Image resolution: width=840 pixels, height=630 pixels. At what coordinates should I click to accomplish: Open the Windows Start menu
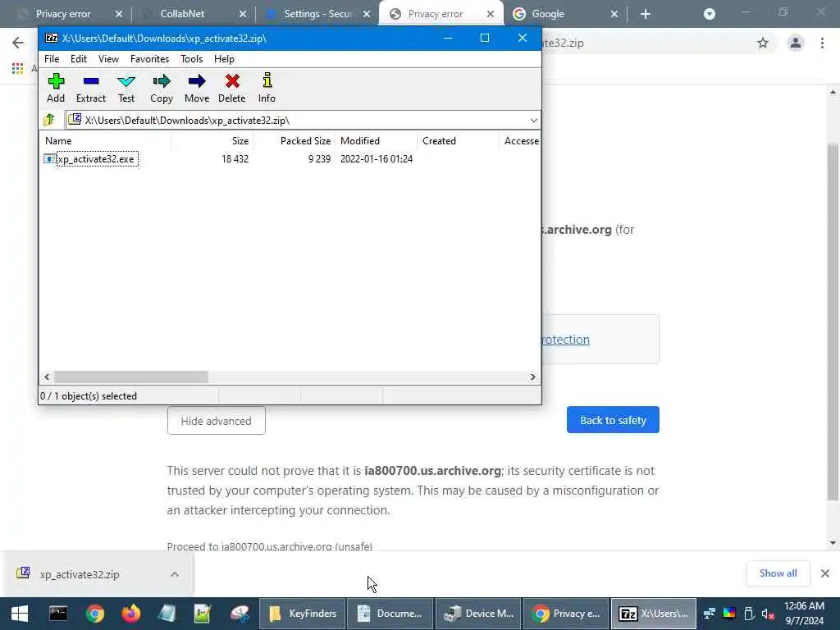click(20, 614)
